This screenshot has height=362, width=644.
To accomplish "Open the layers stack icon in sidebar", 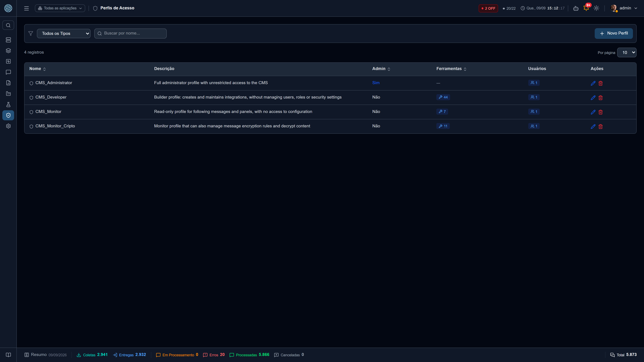I will pos(8,51).
